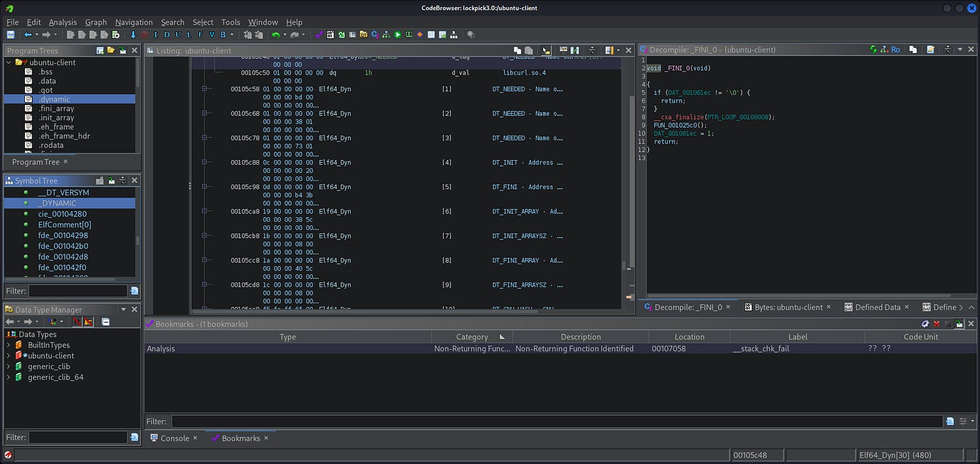Viewport: 980px width, 464px height.
Task: Click the down-arrow navigation icon in toolbar
Action: pyautogui.click(x=133, y=34)
